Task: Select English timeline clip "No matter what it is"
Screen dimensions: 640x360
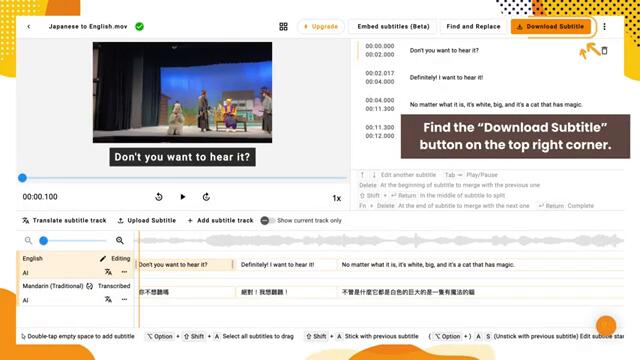Action: [x=480, y=264]
